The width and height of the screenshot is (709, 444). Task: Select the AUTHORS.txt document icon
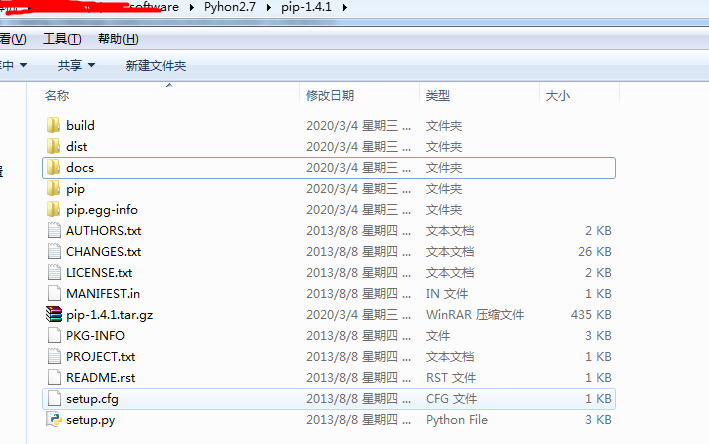tap(54, 231)
